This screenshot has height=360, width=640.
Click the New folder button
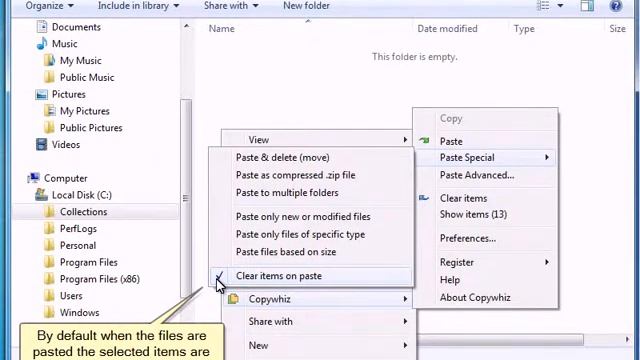pyautogui.click(x=306, y=6)
